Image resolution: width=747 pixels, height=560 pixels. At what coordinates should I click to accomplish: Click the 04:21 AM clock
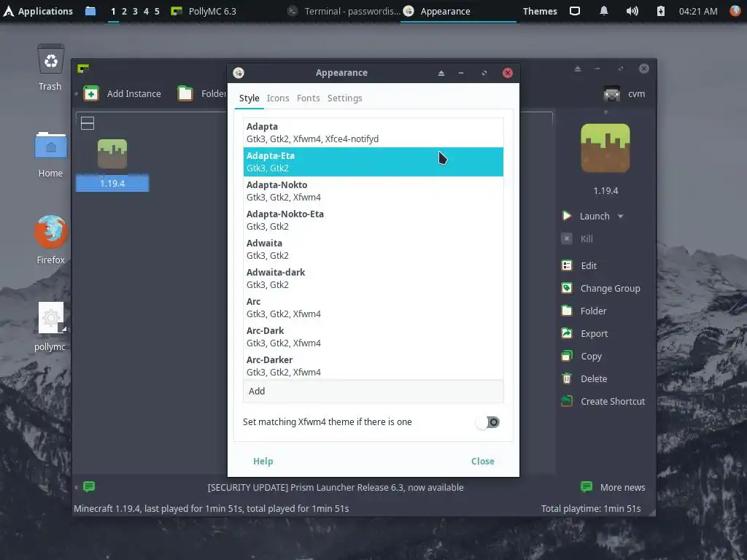point(698,11)
